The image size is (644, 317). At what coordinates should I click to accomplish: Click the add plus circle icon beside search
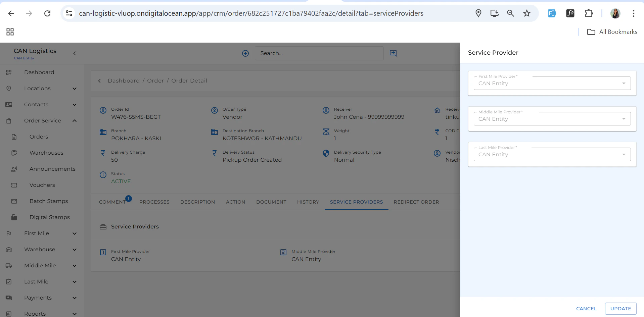(245, 53)
